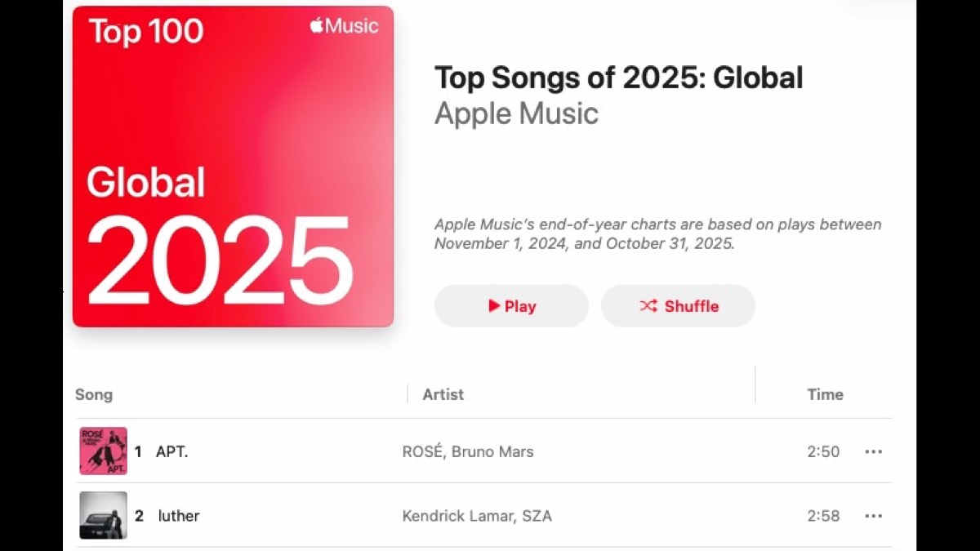Click the 2:58 duration for luther
Viewport: 980px width, 551px height.
pos(823,516)
